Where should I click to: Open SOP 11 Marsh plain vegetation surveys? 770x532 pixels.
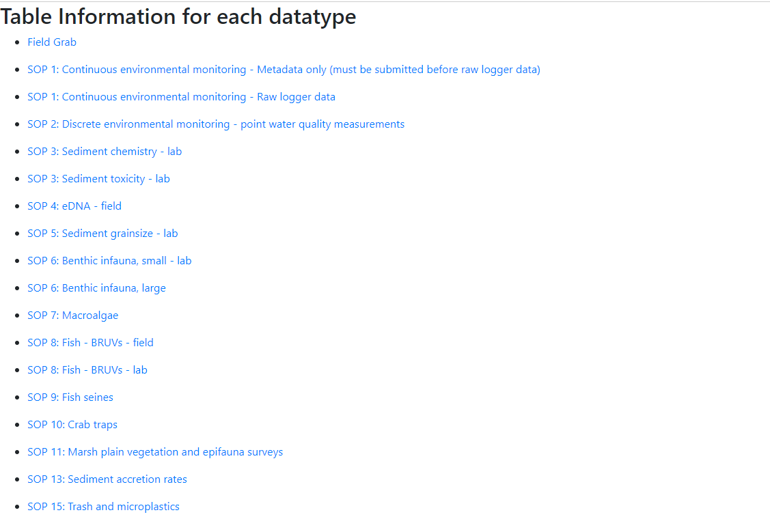click(x=155, y=452)
